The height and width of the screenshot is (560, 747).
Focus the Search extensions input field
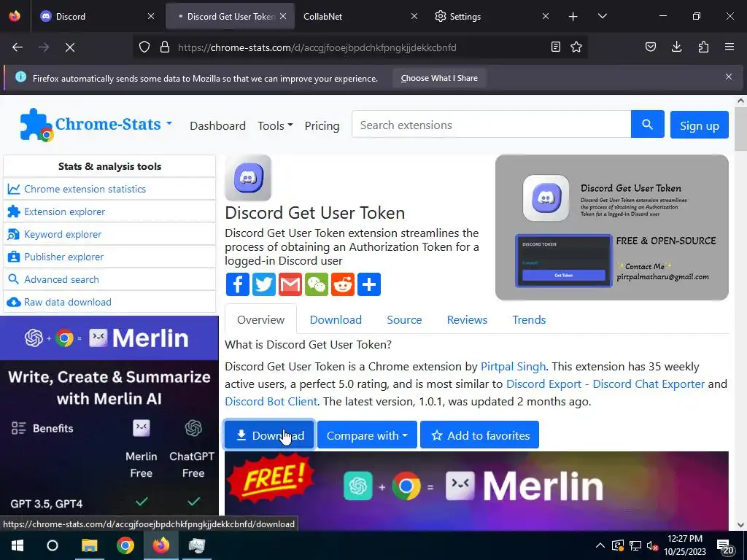tap(491, 124)
